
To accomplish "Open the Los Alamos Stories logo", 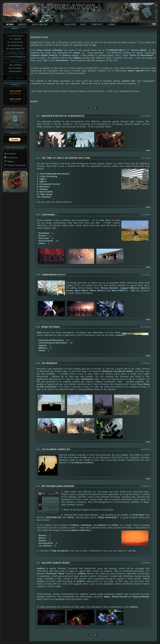I will click(x=15, y=101).
